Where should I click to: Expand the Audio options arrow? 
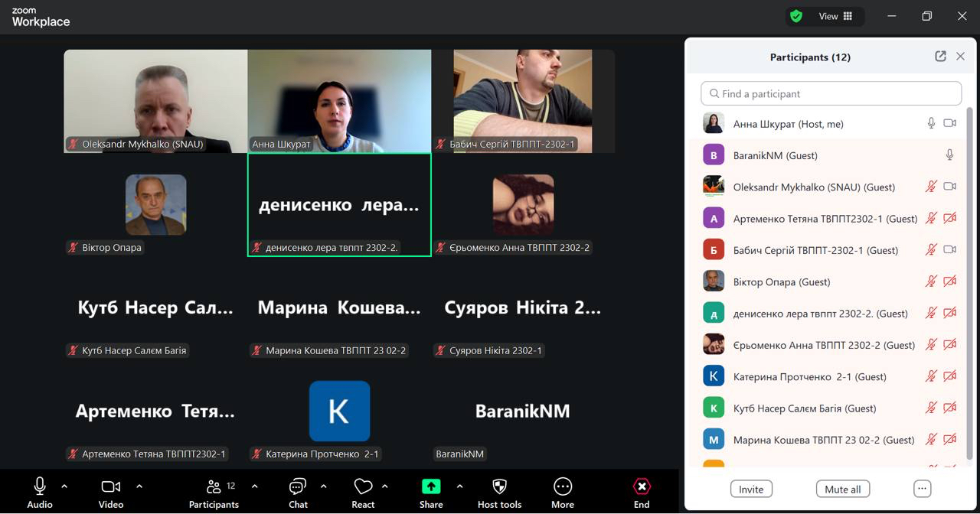click(x=64, y=486)
